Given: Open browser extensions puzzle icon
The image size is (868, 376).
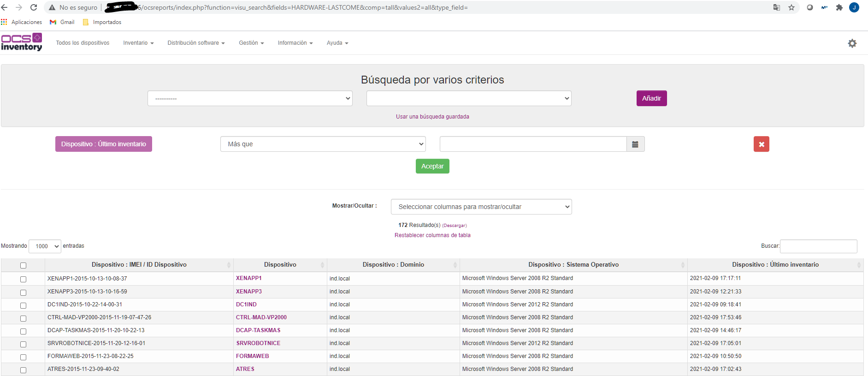Looking at the screenshot, I should [839, 7].
